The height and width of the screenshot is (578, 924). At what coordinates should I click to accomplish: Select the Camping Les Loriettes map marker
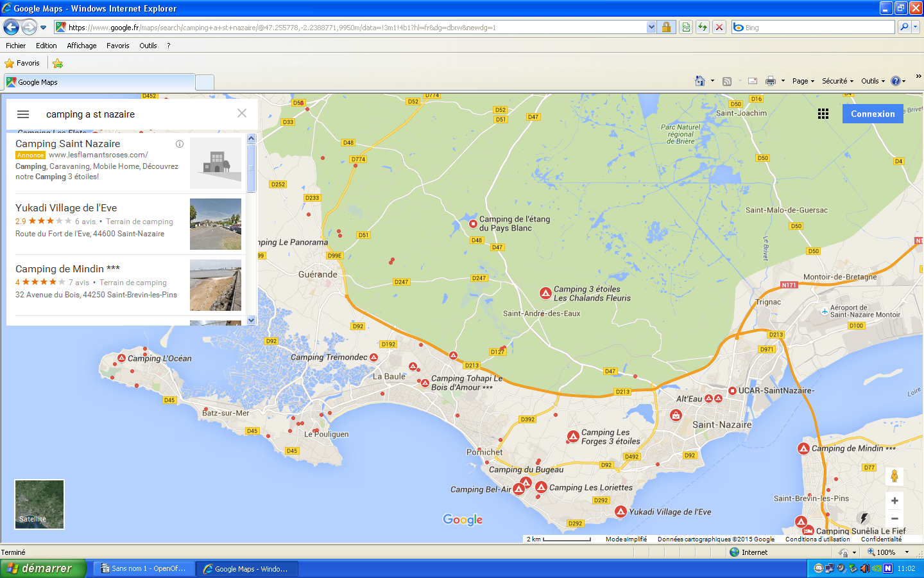(541, 487)
